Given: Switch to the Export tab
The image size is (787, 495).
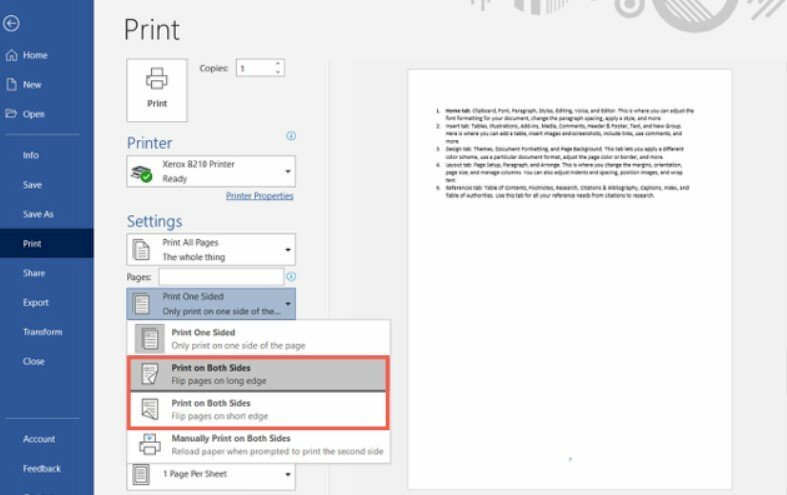Looking at the screenshot, I should coord(36,302).
